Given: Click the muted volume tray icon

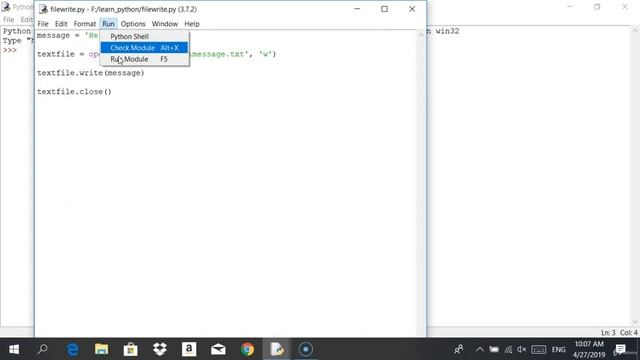Looking at the screenshot, I should [x=521, y=349].
